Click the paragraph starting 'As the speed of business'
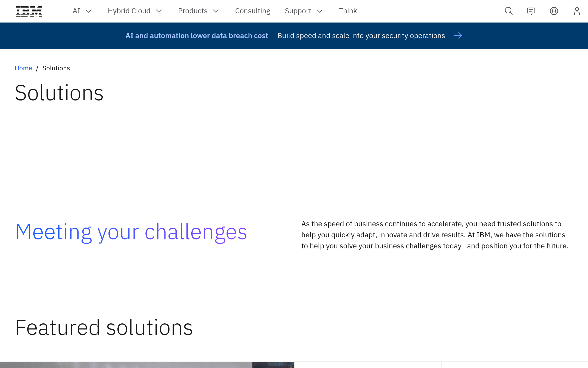Image resolution: width=588 pixels, height=368 pixels. pyautogui.click(x=435, y=235)
